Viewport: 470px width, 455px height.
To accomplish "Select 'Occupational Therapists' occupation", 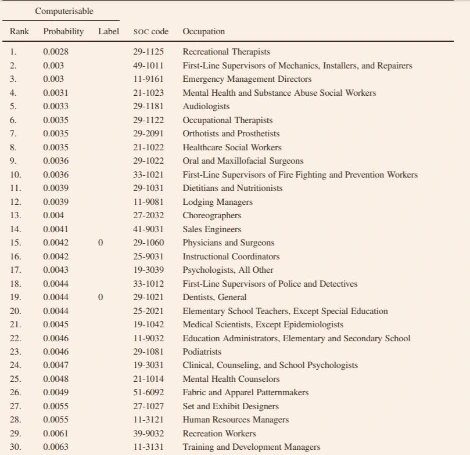I will point(228,120).
